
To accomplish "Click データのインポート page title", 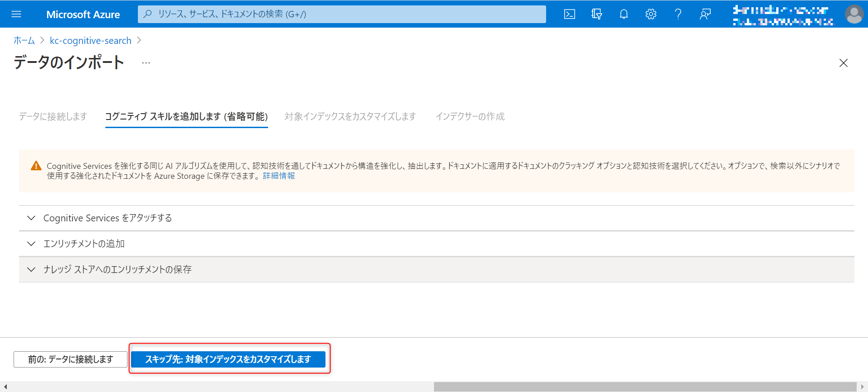I will tap(69, 62).
